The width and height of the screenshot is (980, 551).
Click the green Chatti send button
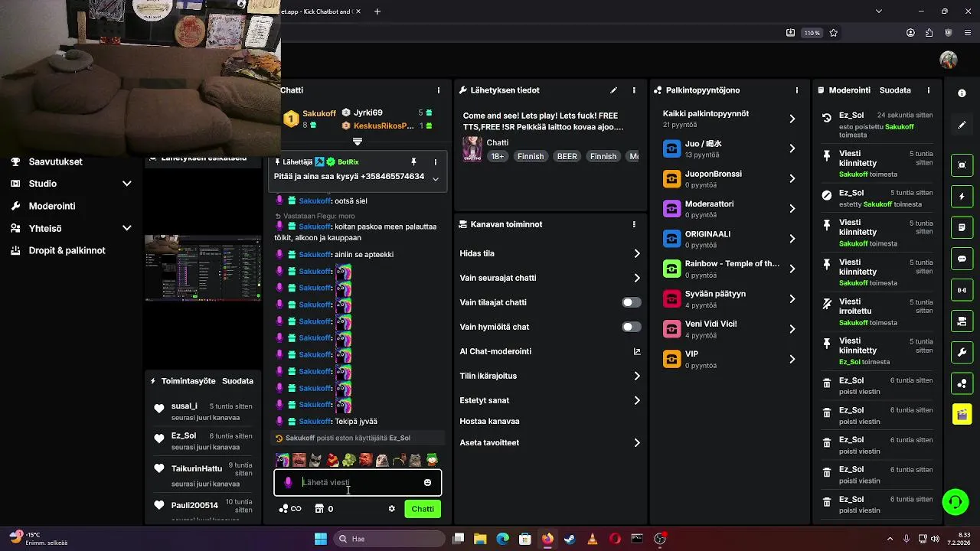[423, 509]
